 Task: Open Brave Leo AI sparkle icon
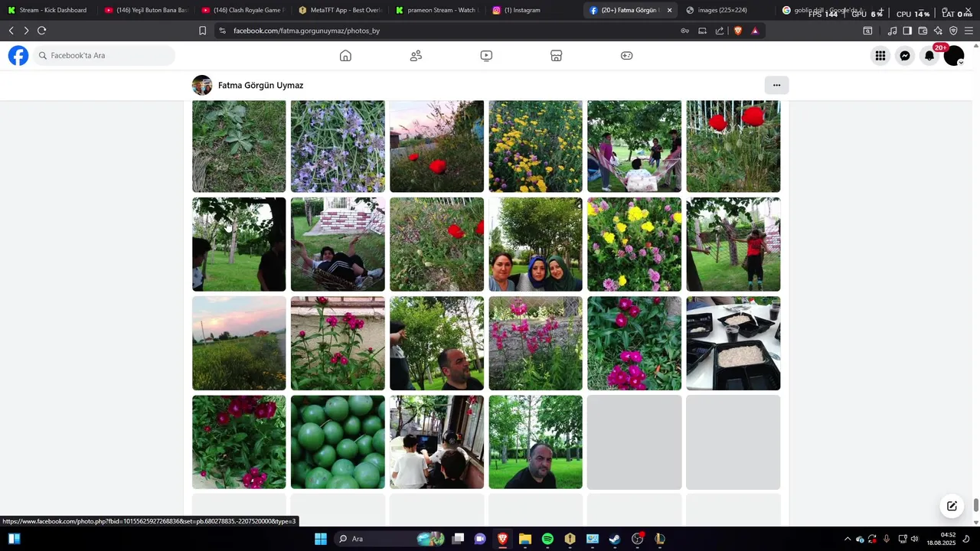pyautogui.click(x=938, y=31)
